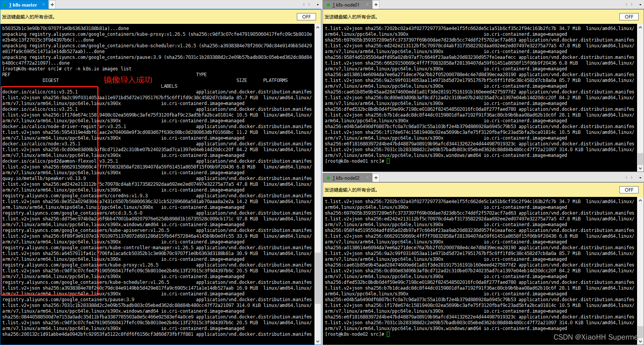The width and height of the screenshot is (644, 345).
Task: Click the 'DIGEST' column header
Action: [x=51, y=80]
